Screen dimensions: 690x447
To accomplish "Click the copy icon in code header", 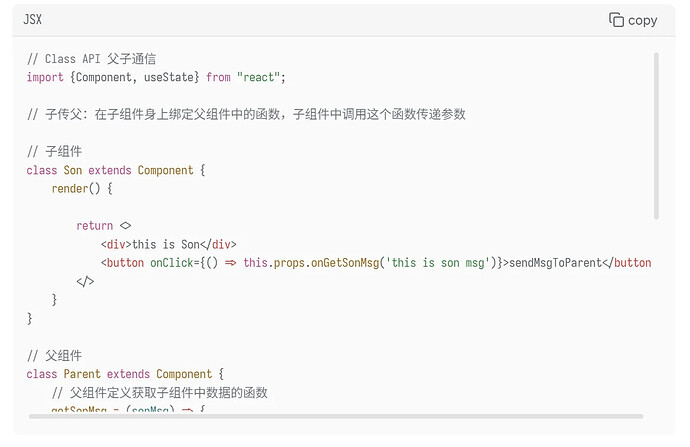I will tap(616, 20).
